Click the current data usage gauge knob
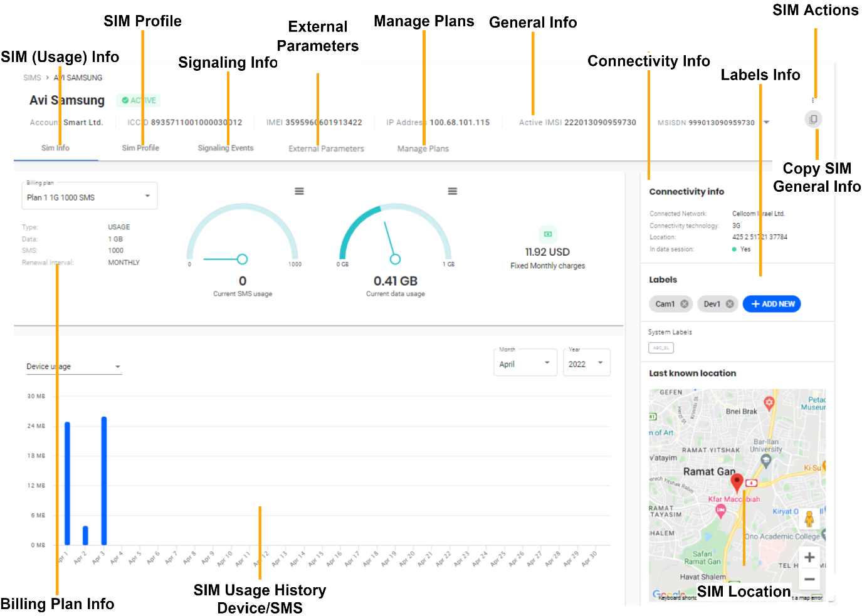862x616 pixels. [x=395, y=259]
